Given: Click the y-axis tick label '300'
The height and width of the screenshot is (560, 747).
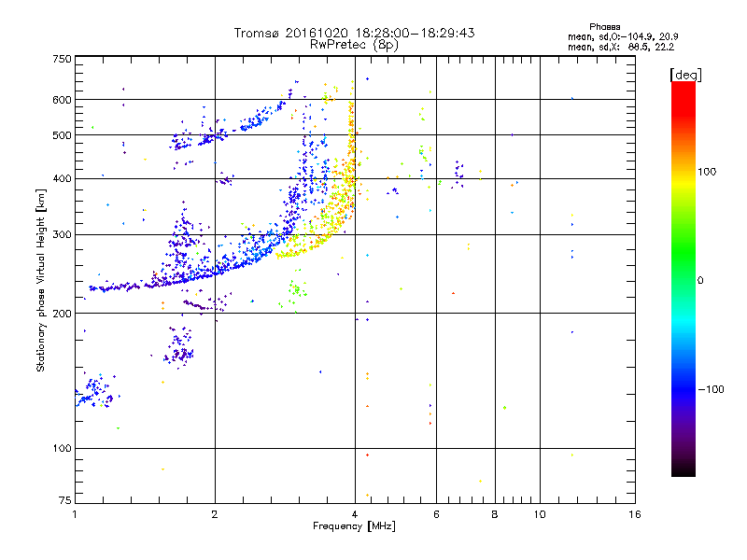Looking at the screenshot, I should [63, 235].
